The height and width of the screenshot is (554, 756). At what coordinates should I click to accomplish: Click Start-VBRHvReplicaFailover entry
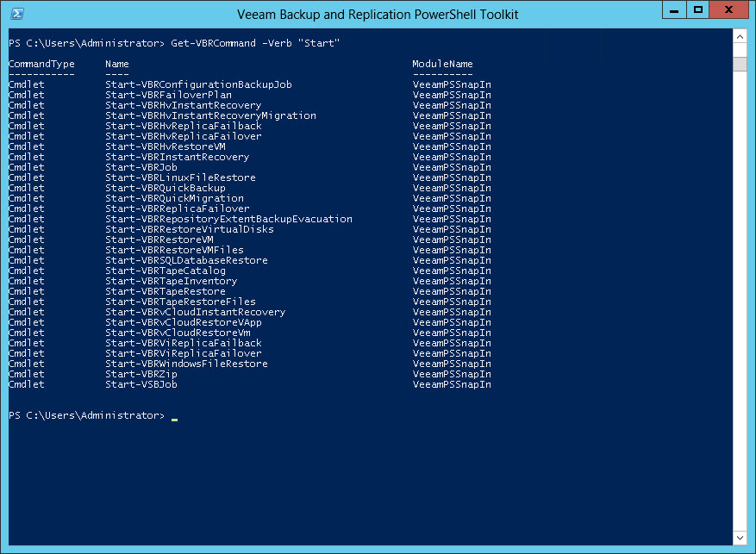[x=184, y=136]
